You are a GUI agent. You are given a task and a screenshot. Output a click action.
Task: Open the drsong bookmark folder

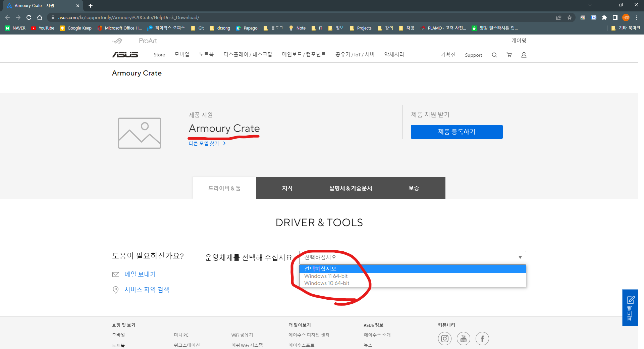click(220, 28)
